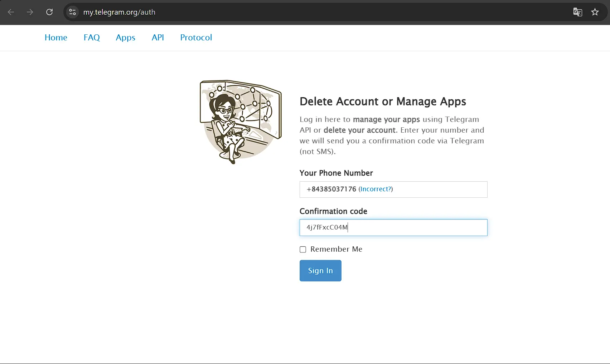Click the browser forward arrow

click(x=30, y=12)
